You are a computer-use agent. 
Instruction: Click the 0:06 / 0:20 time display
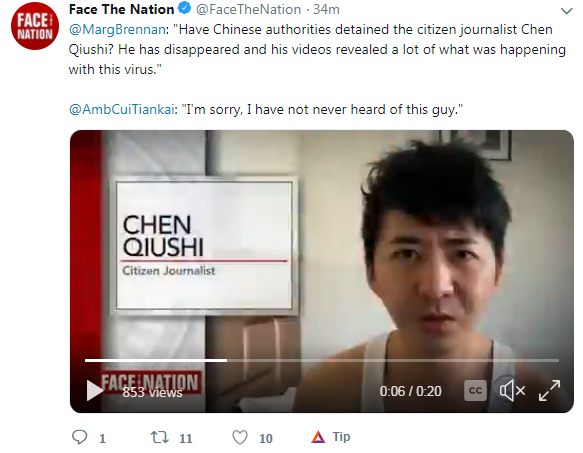click(410, 391)
